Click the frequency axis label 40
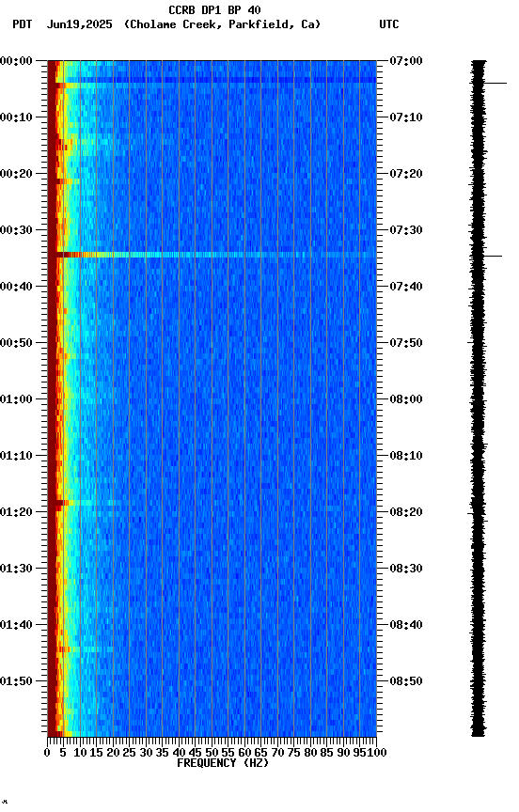 [179, 753]
